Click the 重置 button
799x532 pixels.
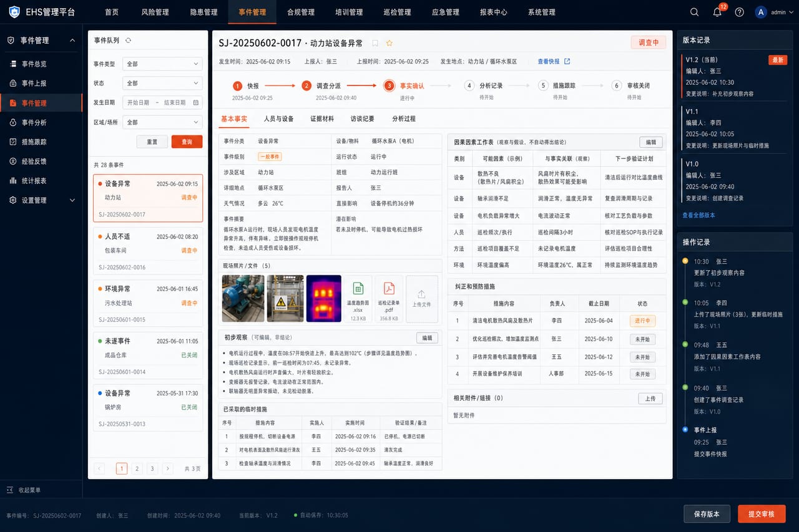click(x=152, y=142)
